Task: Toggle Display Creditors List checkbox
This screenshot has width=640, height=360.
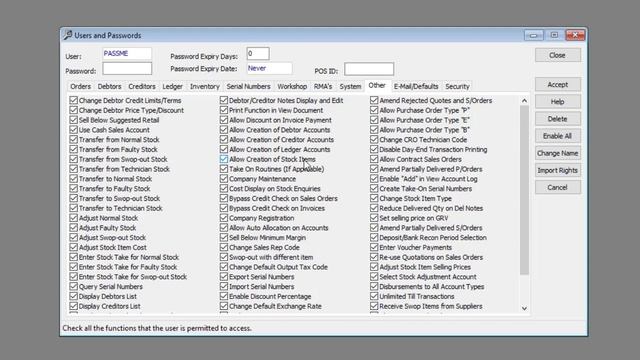Action: (73, 306)
